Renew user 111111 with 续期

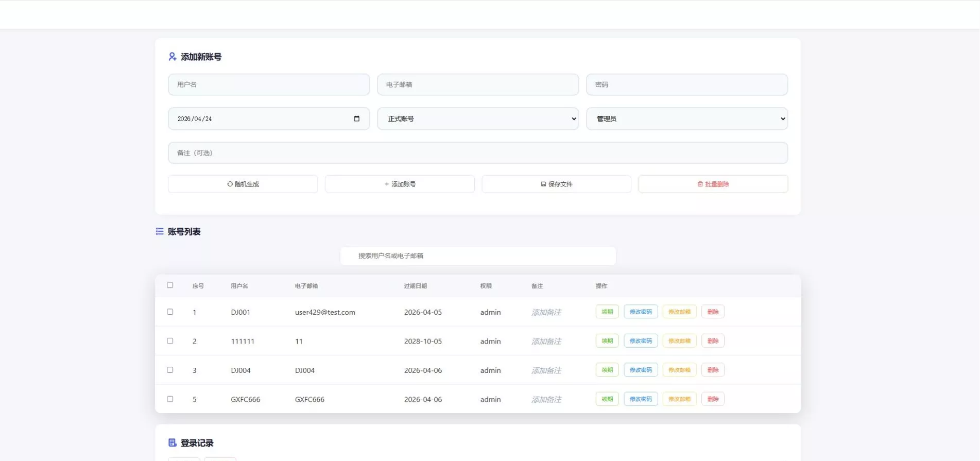pyautogui.click(x=607, y=340)
